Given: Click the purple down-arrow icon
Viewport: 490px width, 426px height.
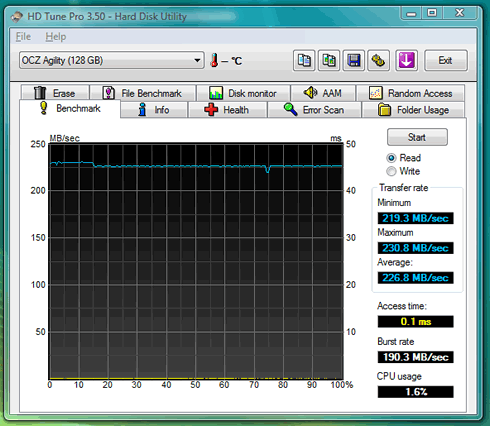Looking at the screenshot, I should [x=406, y=61].
